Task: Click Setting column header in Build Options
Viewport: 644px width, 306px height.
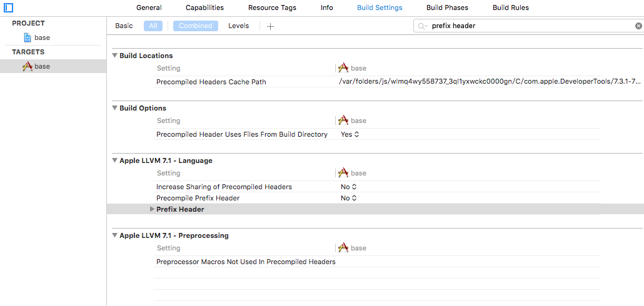Action: click(168, 121)
